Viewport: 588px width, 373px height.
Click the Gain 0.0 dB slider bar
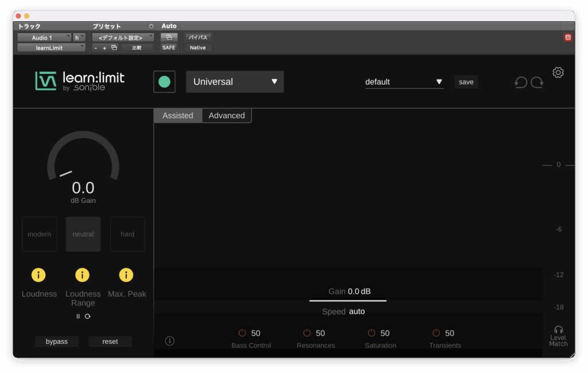(347, 300)
